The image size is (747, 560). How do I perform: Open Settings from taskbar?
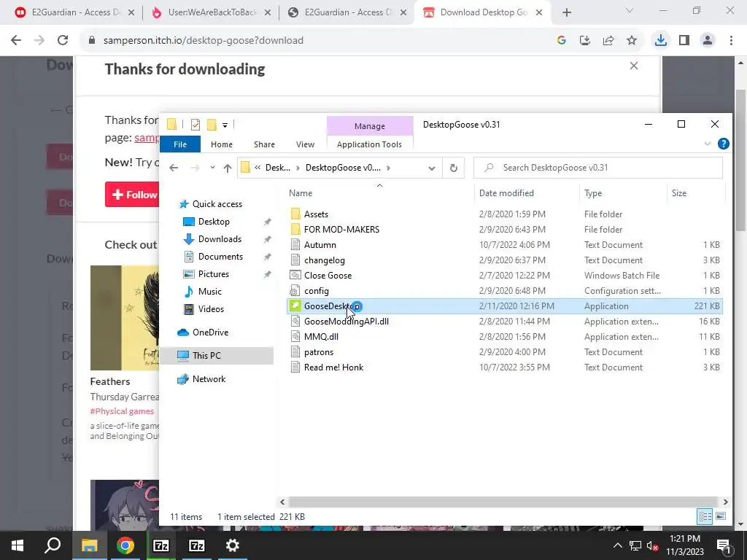tap(233, 545)
